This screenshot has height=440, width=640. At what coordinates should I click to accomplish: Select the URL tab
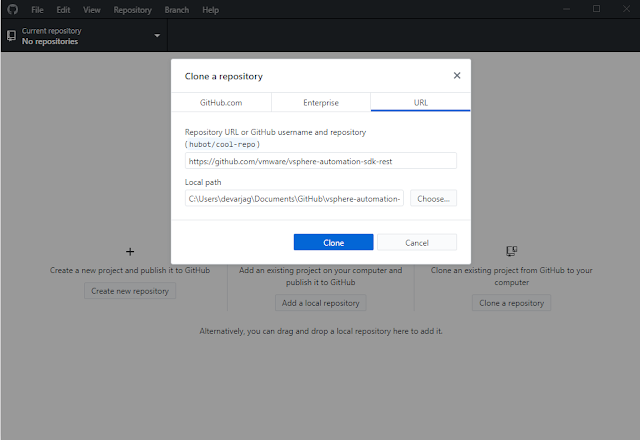pos(421,102)
